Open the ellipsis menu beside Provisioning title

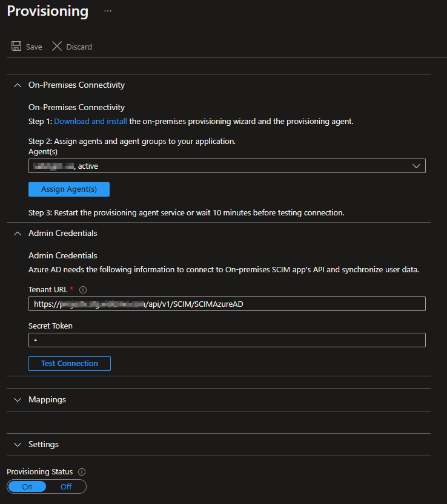(x=108, y=11)
